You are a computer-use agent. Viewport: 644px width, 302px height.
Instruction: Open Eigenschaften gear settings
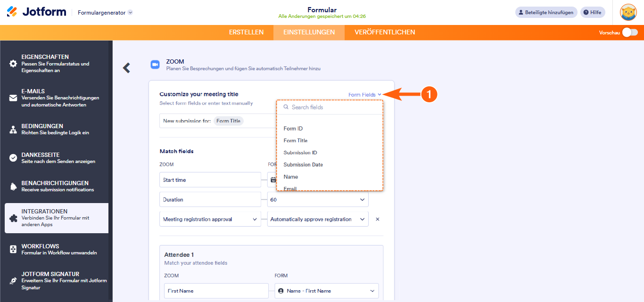13,64
